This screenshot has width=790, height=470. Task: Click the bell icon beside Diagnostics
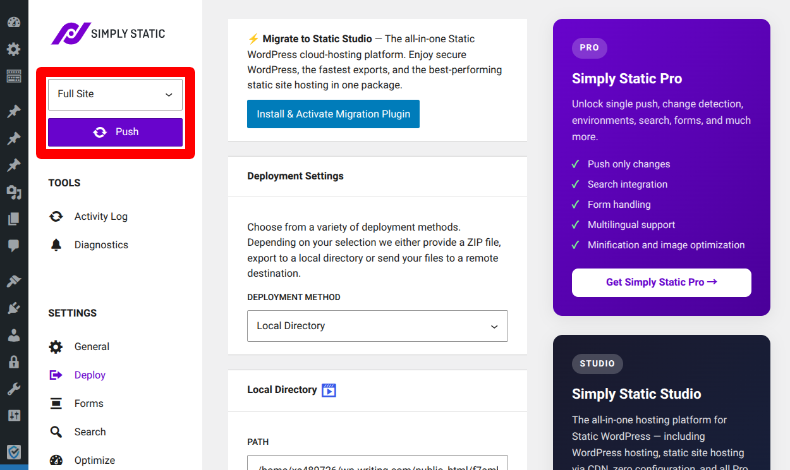coord(56,245)
